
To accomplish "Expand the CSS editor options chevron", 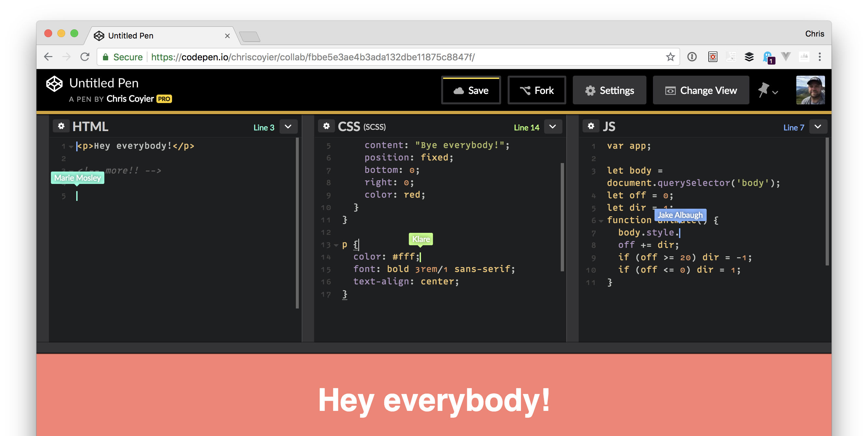I will pyautogui.click(x=553, y=127).
